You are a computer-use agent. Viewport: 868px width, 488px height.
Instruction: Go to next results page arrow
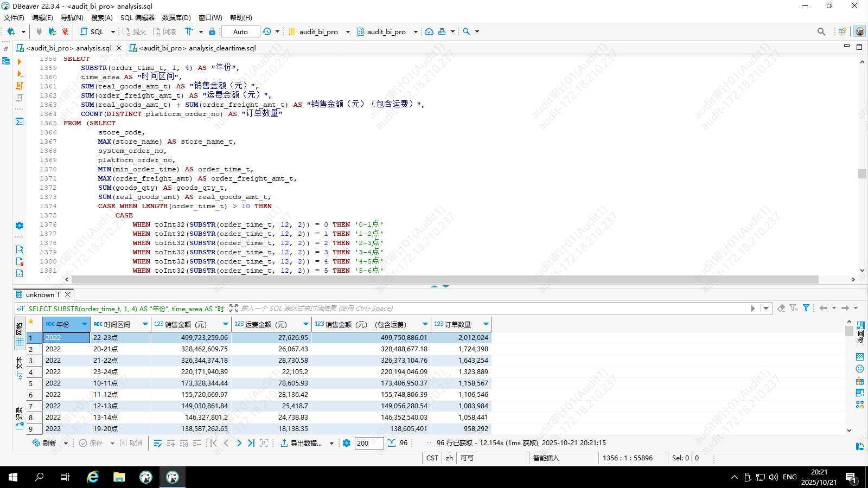pos(239,443)
